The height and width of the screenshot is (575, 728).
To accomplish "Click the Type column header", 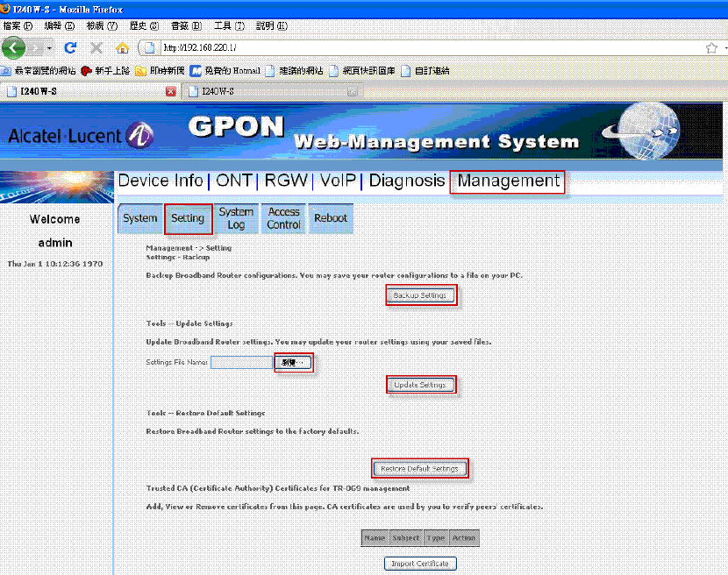I will click(x=436, y=538).
